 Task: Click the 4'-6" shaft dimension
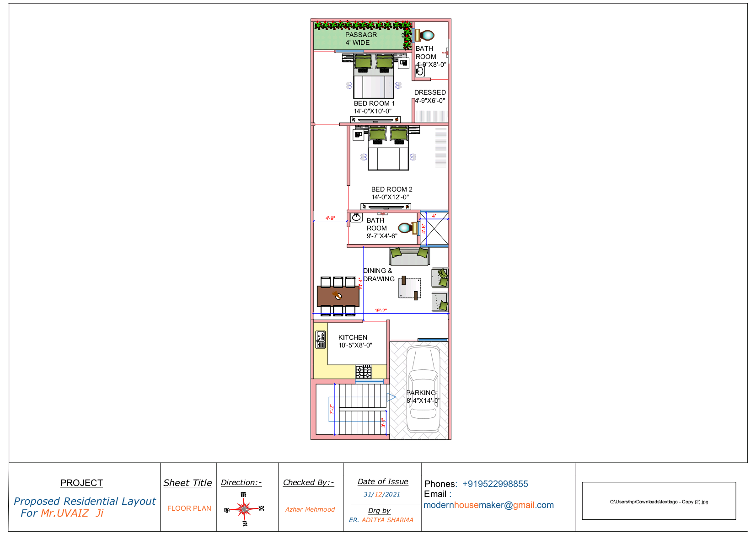(424, 229)
